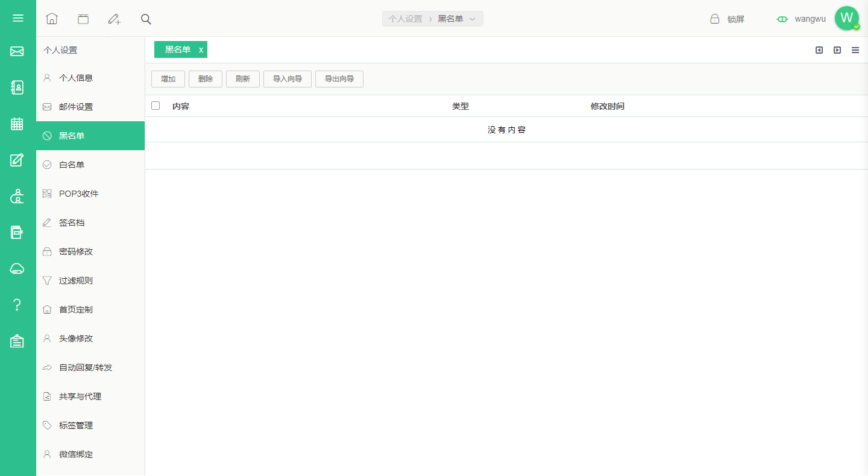The width and height of the screenshot is (868, 476).
Task: Open the address book icon in the sidebar
Action: [x=17, y=88]
